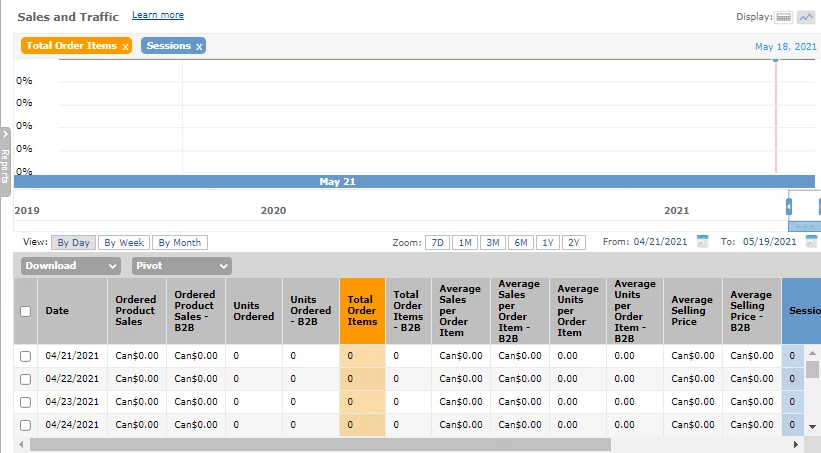Click the 2021 year label on timeline
This screenshot has height=453, width=821.
click(676, 211)
